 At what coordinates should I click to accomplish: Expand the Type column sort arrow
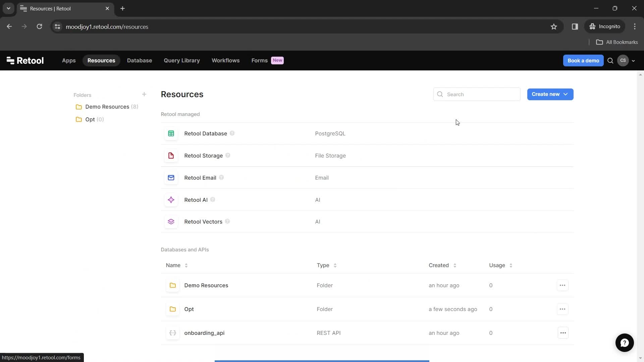[x=335, y=265]
